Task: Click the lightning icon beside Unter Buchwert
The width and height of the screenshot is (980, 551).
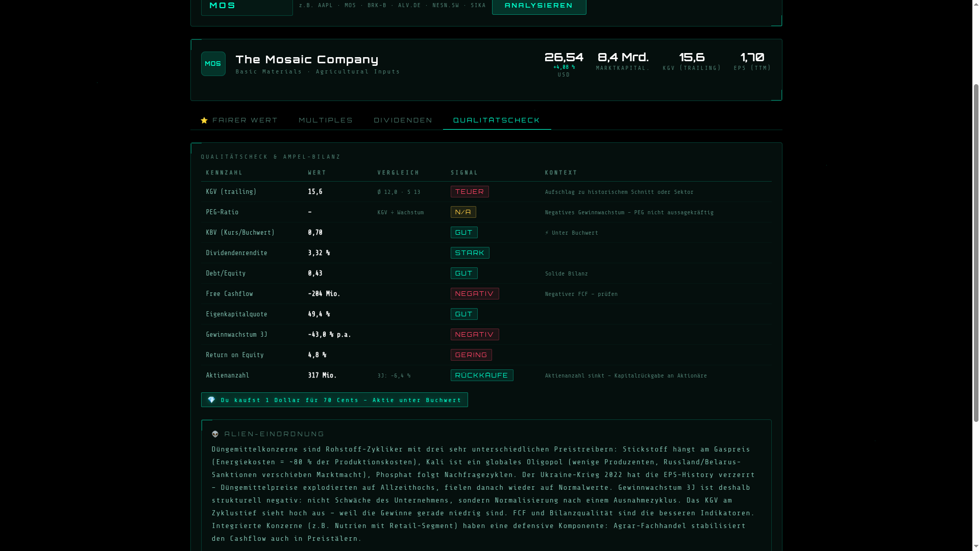Action: 547,233
